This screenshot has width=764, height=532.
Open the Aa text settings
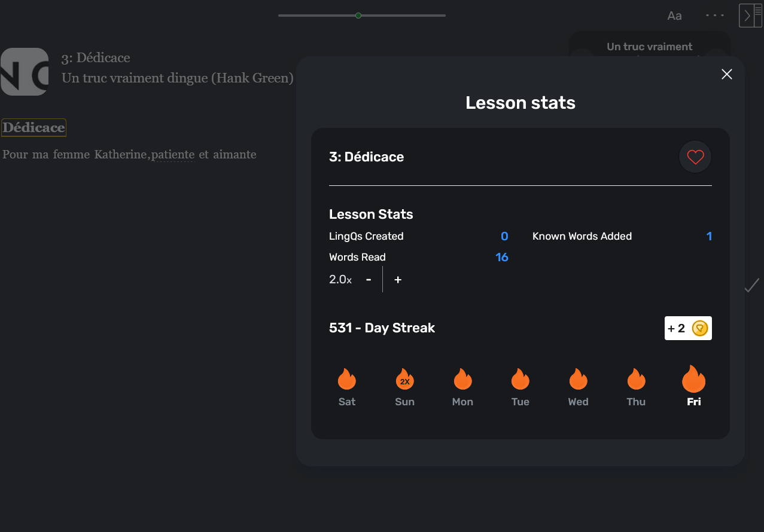tap(674, 16)
